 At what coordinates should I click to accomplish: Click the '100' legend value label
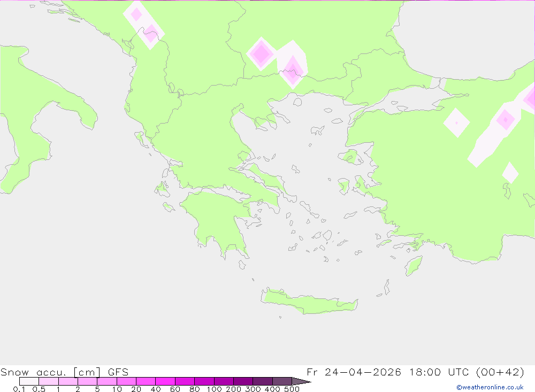[215, 389]
